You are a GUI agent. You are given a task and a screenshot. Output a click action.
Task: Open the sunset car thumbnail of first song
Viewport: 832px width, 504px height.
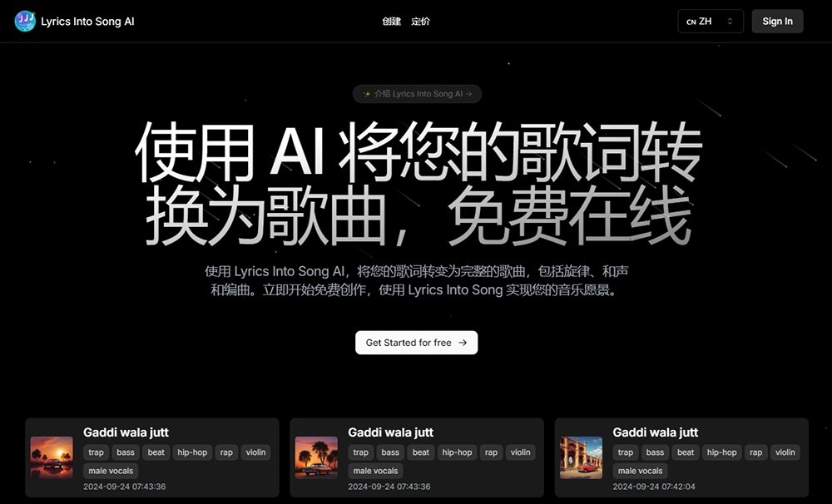point(52,457)
